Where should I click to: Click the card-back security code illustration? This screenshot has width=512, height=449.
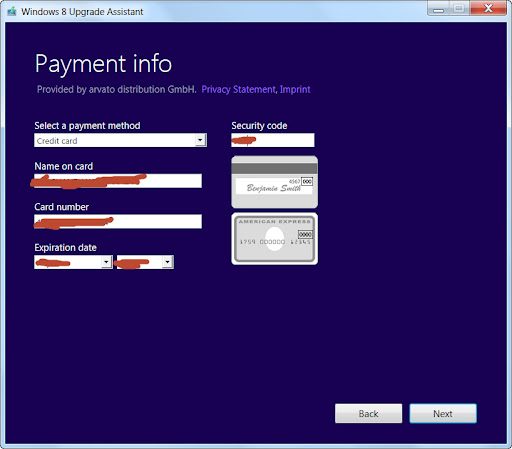275,182
